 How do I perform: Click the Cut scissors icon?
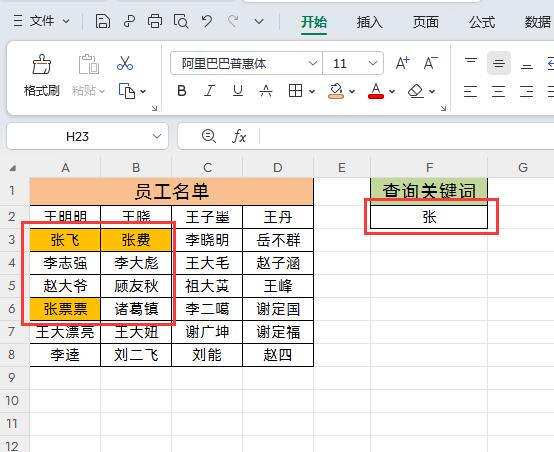tap(125, 63)
